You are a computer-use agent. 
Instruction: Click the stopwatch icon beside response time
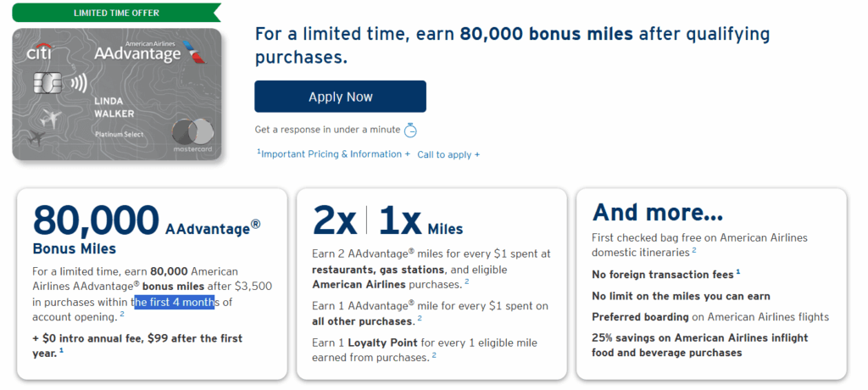410,130
